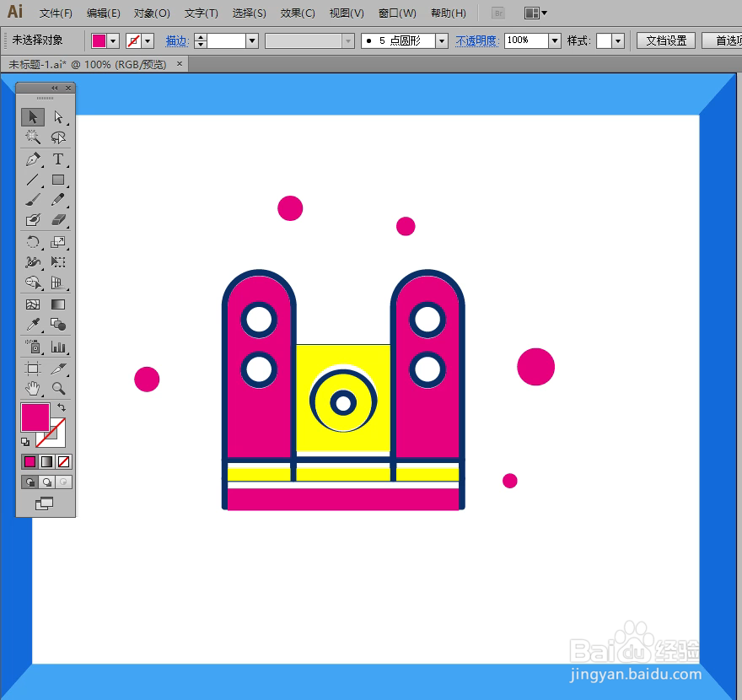Viewport: 742px width, 700px height.
Task: Click the 描边 stroke link
Action: pyautogui.click(x=177, y=41)
